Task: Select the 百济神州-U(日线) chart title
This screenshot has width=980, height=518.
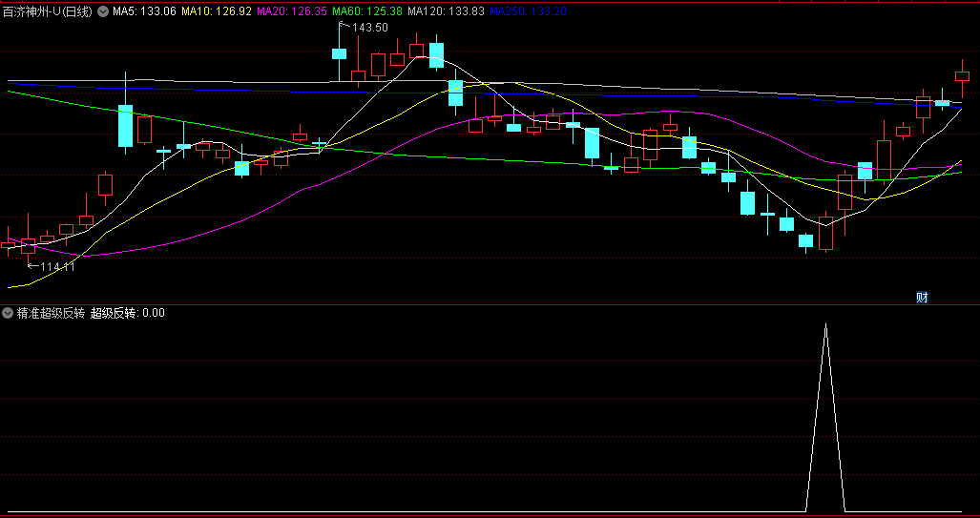Action: (48, 11)
